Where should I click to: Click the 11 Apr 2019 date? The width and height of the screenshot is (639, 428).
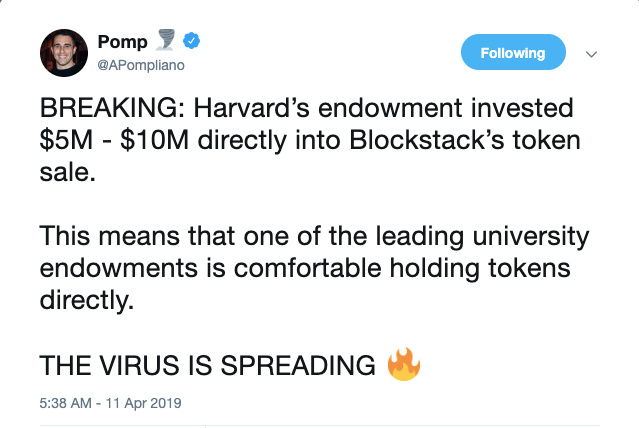click(143, 403)
